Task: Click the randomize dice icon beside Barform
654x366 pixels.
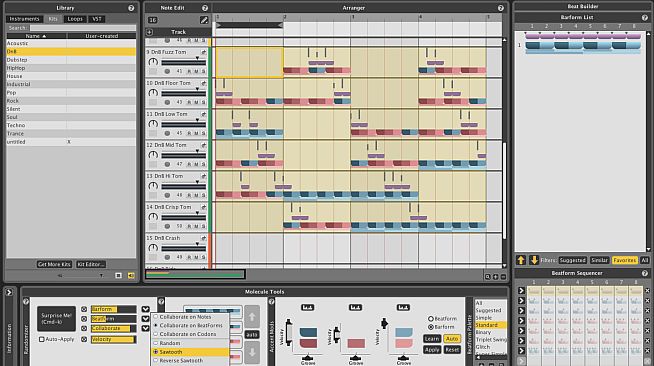Action: (x=84, y=309)
